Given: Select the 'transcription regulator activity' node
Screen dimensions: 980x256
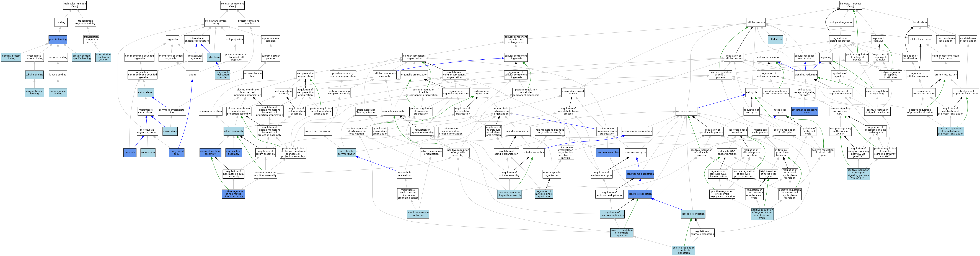Looking at the screenshot, I should (85, 22).
